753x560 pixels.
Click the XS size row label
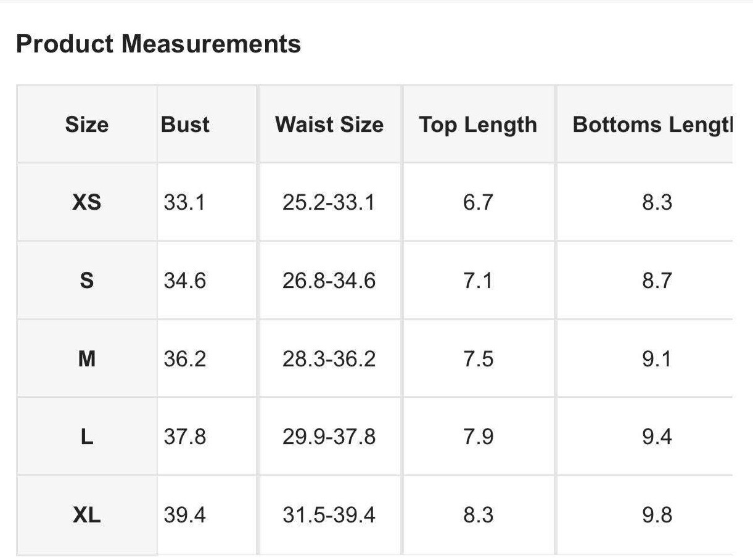(x=86, y=202)
